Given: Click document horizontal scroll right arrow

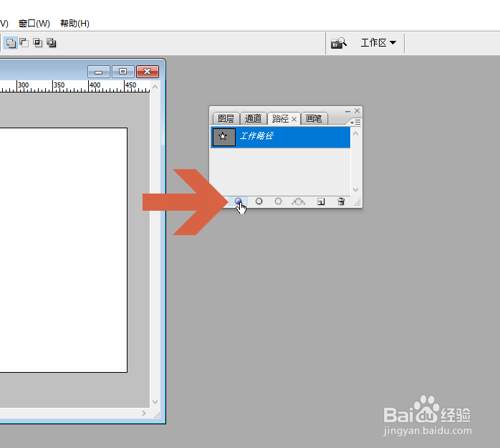Looking at the screenshot, I should pyautogui.click(x=144, y=413).
